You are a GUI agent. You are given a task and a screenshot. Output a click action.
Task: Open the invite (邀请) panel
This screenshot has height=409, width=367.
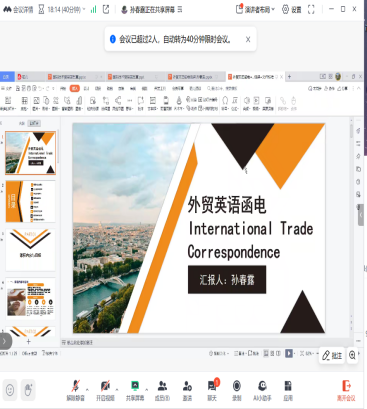click(x=187, y=390)
